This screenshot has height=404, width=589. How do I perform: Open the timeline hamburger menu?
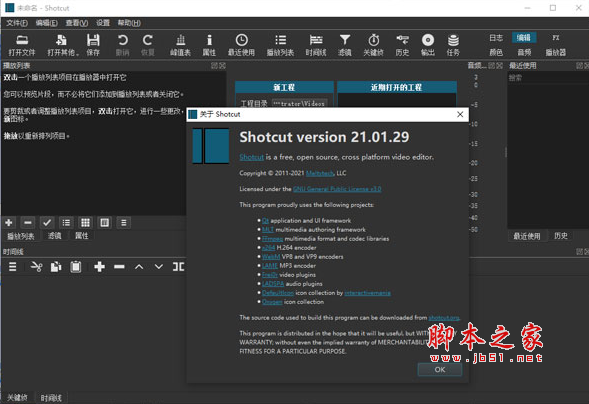tap(12, 267)
